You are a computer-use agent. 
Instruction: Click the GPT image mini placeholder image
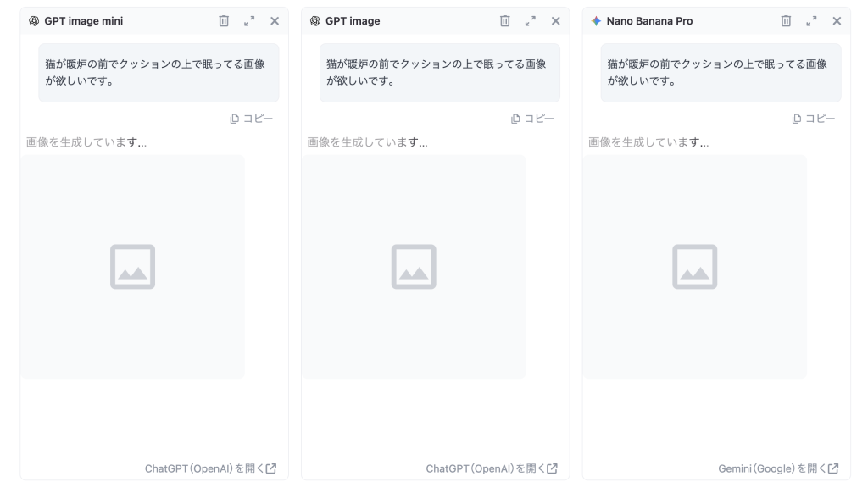(132, 267)
